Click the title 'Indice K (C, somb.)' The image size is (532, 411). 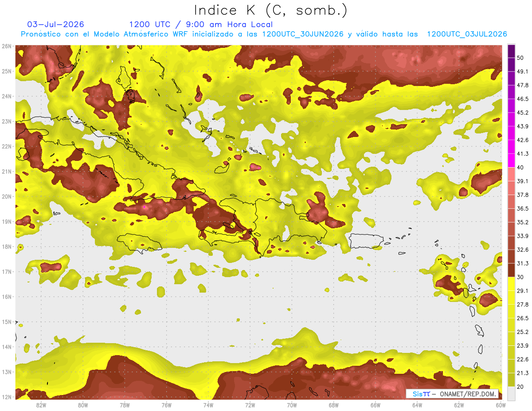pos(270,10)
